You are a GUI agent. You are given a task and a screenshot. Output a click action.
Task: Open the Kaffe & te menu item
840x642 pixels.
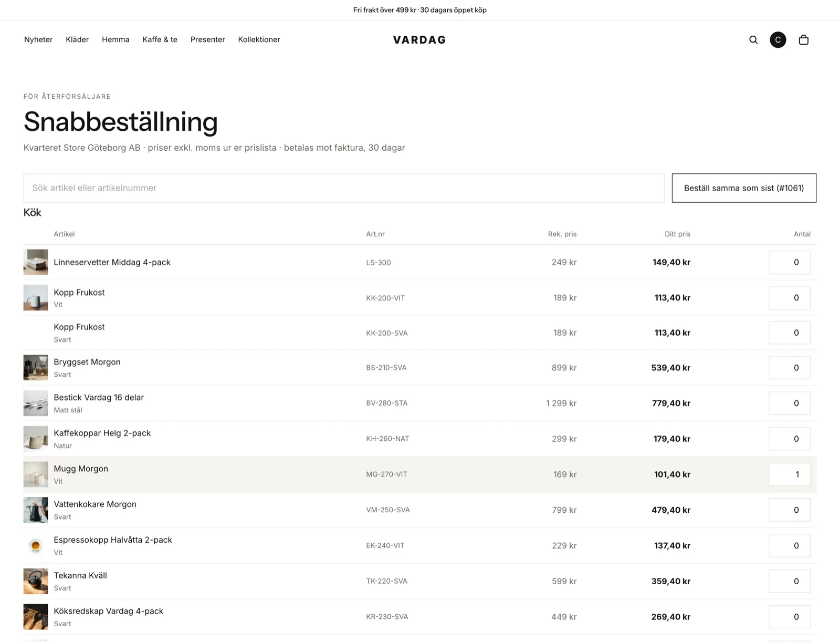tap(160, 39)
